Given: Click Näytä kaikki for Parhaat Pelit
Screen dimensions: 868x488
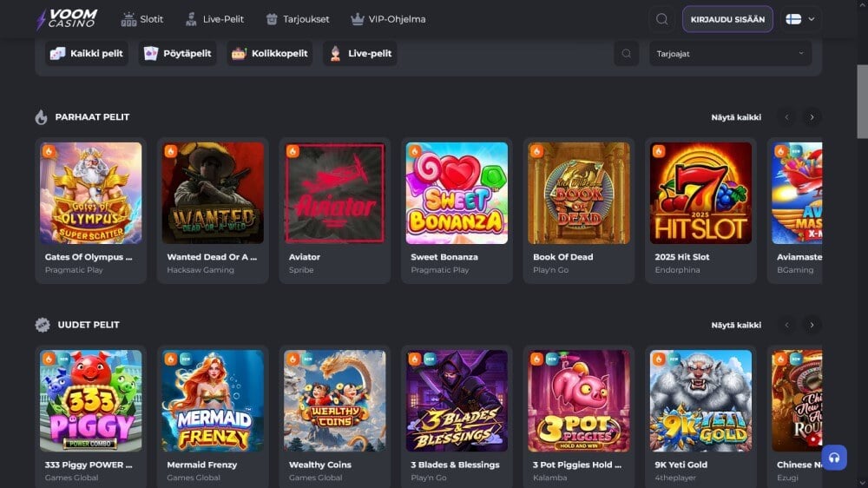Looking at the screenshot, I should (736, 117).
